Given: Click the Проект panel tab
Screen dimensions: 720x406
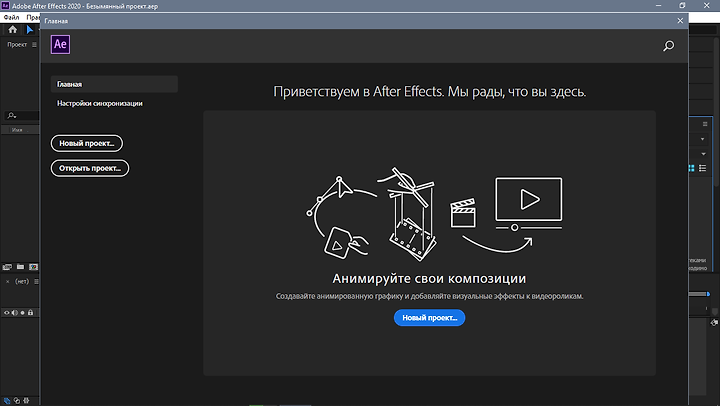Looking at the screenshot, I should 17,45.
